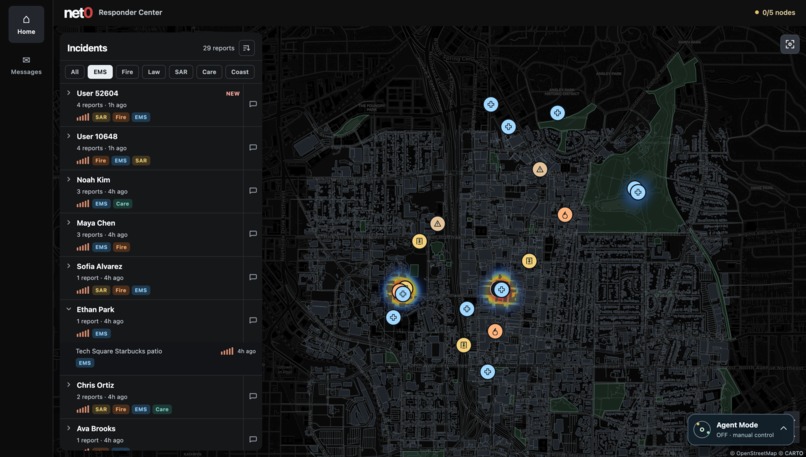Open chat for Maya Chen
Viewport: 806px width, 457px height.
click(x=253, y=234)
